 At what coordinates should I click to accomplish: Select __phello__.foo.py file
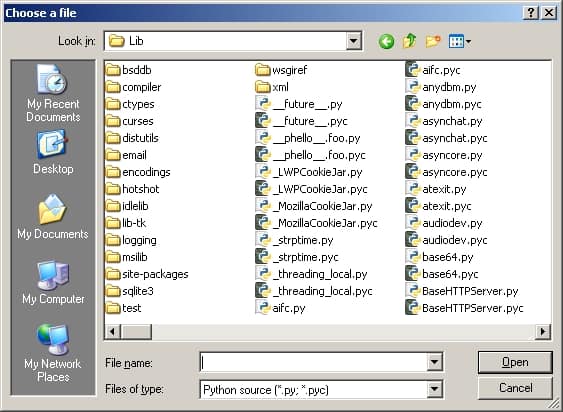308,138
